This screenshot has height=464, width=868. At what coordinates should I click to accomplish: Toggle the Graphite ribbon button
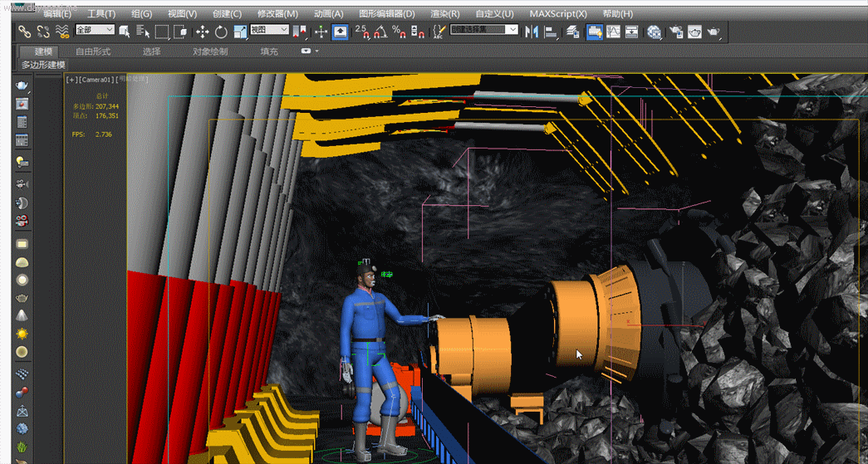pos(595,32)
